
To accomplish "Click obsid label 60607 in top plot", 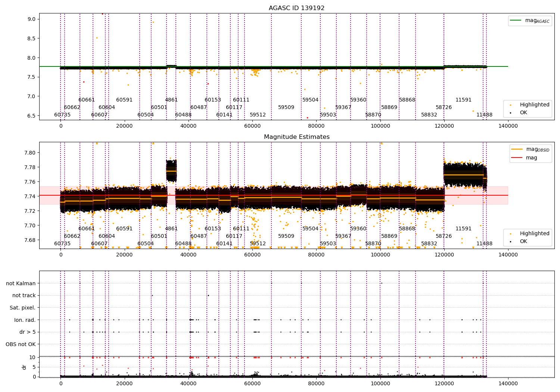I will pos(99,115).
